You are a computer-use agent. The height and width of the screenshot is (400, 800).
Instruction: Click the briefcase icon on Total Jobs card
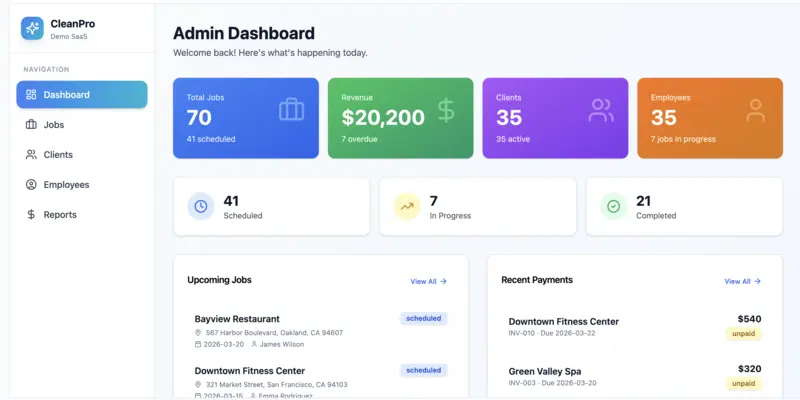pos(291,110)
